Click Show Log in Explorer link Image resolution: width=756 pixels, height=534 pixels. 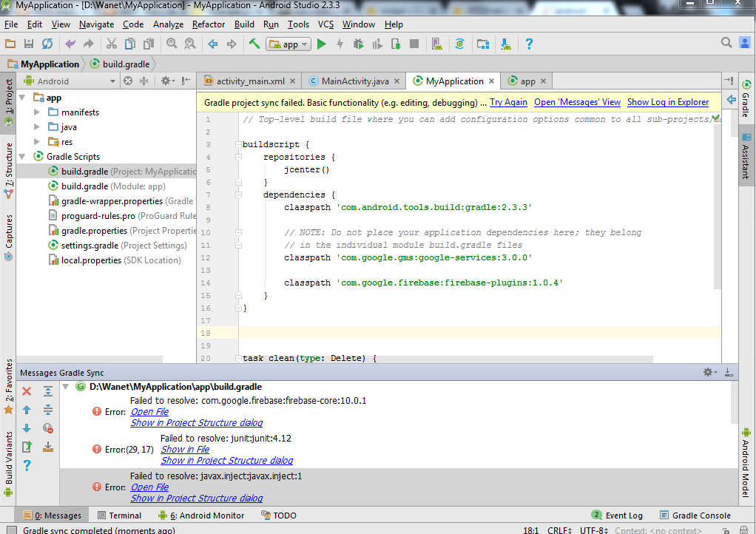pyautogui.click(x=668, y=102)
